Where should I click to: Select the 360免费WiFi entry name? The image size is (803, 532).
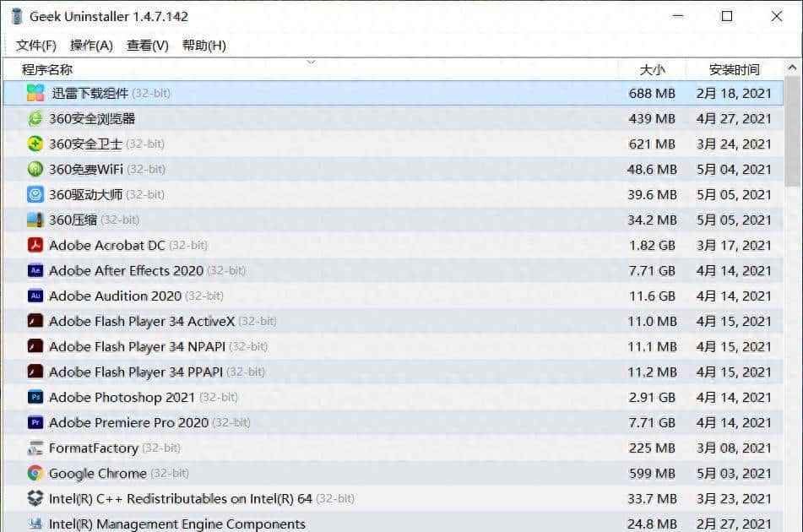[x=86, y=169]
